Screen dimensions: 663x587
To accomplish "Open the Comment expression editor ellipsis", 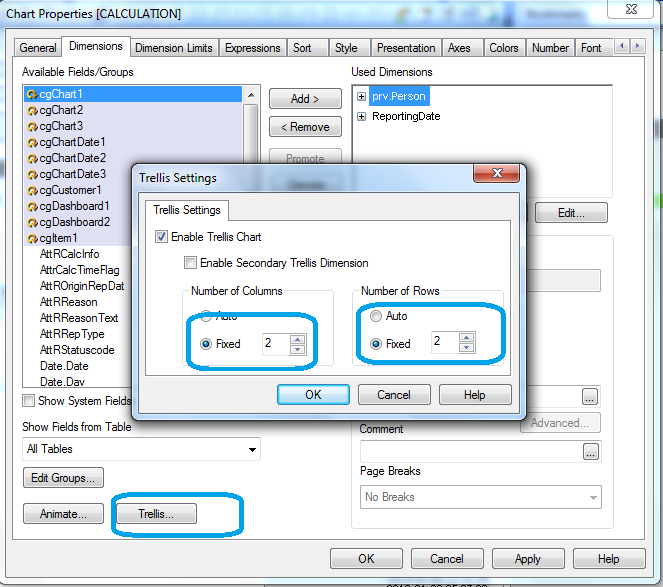I will 590,451.
